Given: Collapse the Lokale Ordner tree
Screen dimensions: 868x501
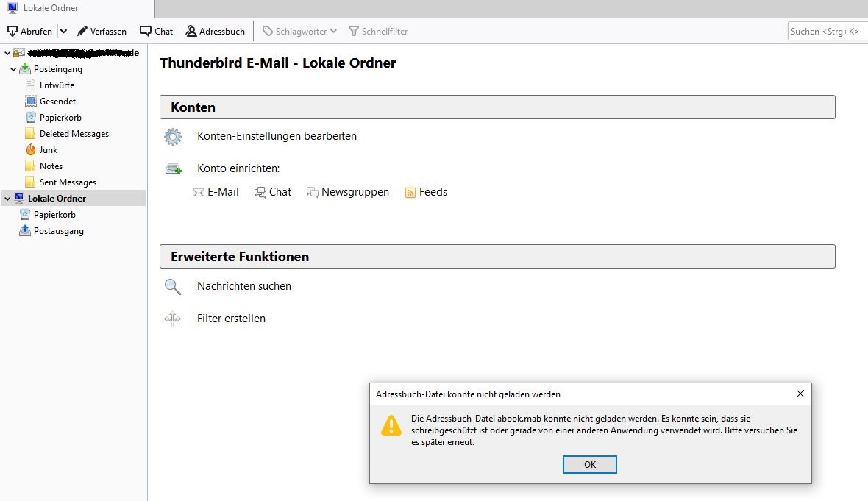Looking at the screenshot, I should pos(7,198).
